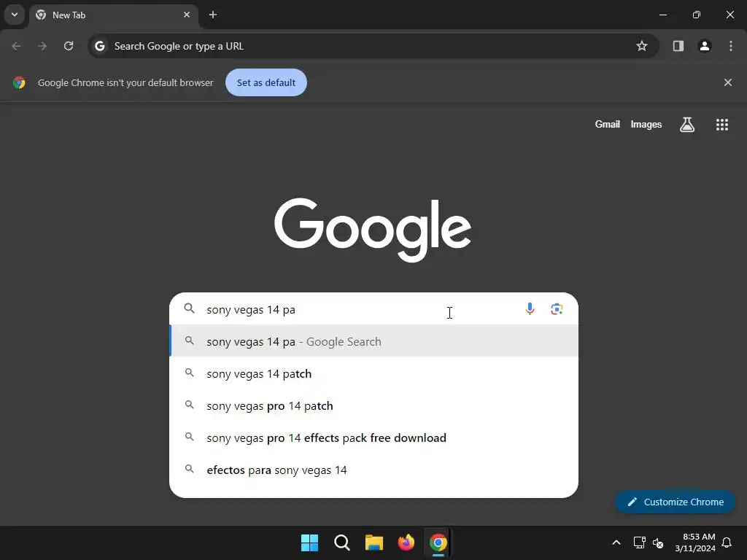The image size is (747, 560).
Task: Open the tab search dropdown arrow
Action: click(x=15, y=15)
